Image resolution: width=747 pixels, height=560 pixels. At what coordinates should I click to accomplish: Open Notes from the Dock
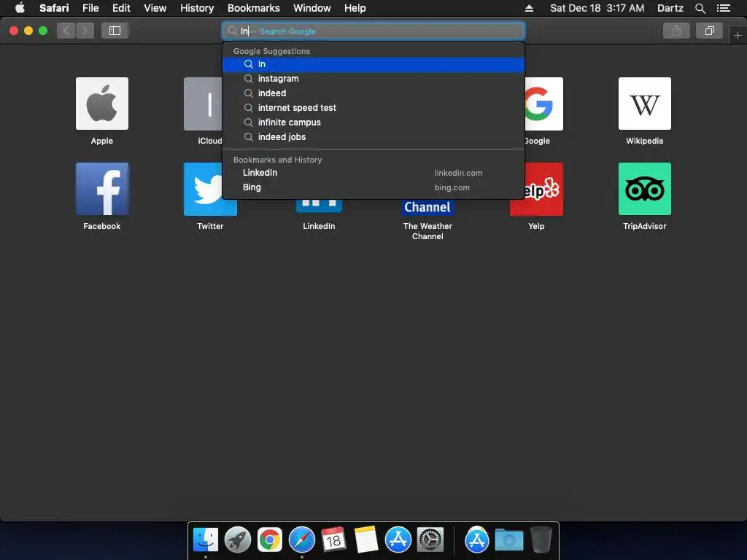tap(366, 540)
